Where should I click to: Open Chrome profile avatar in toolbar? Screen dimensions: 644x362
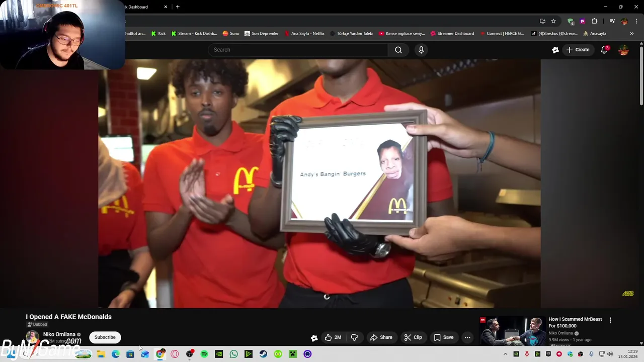tap(624, 21)
